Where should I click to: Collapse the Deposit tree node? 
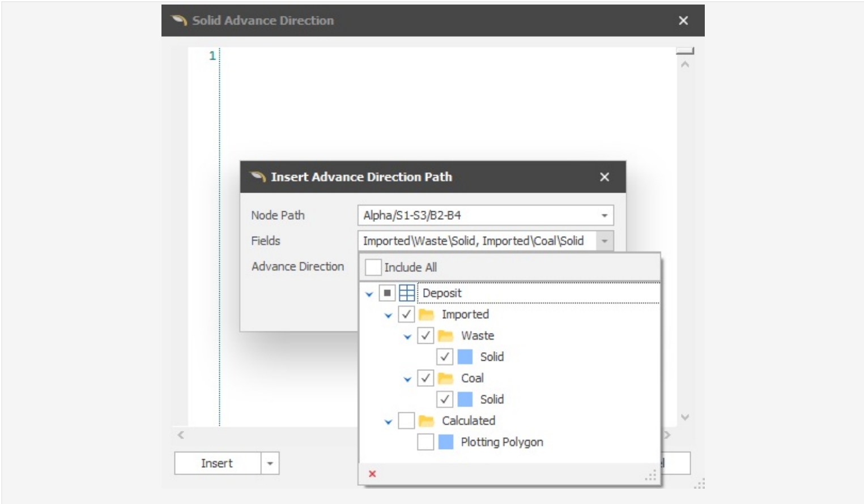(369, 294)
